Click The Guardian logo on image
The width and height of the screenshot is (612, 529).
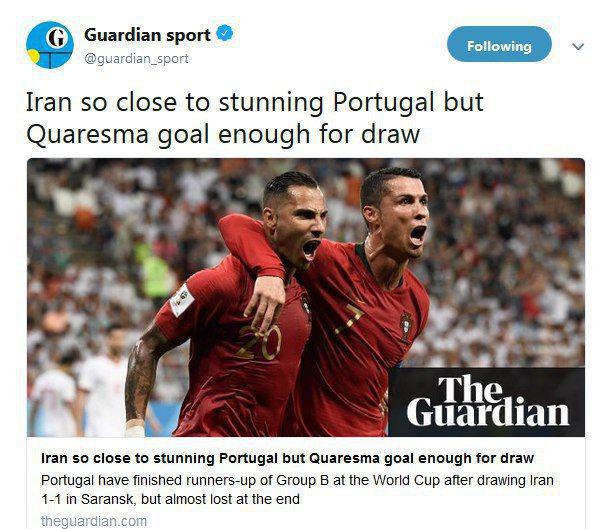487,401
